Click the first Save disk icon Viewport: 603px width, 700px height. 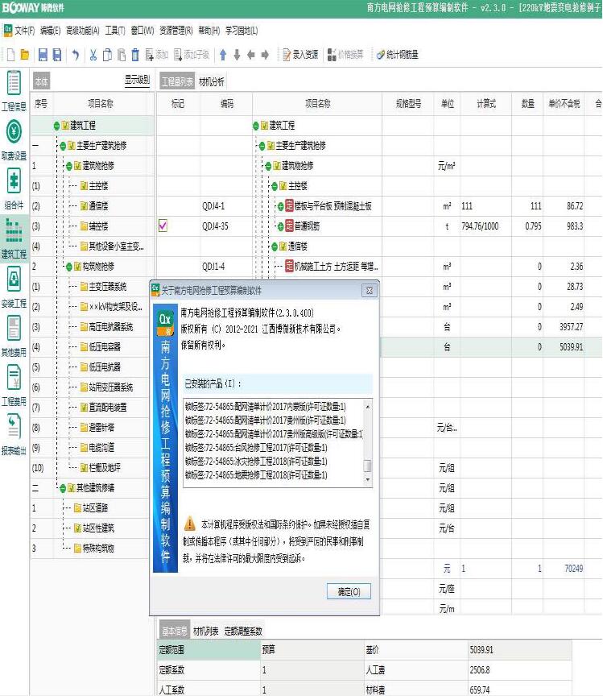[43, 55]
